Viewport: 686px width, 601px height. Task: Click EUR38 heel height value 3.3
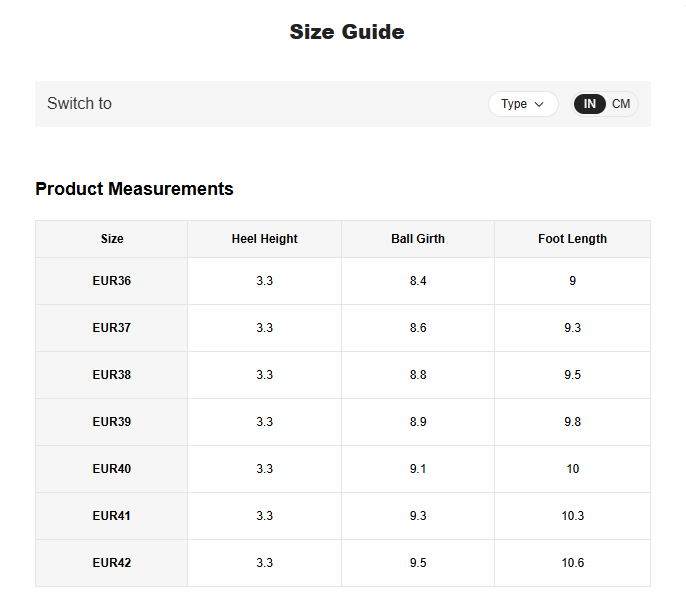[x=265, y=375]
